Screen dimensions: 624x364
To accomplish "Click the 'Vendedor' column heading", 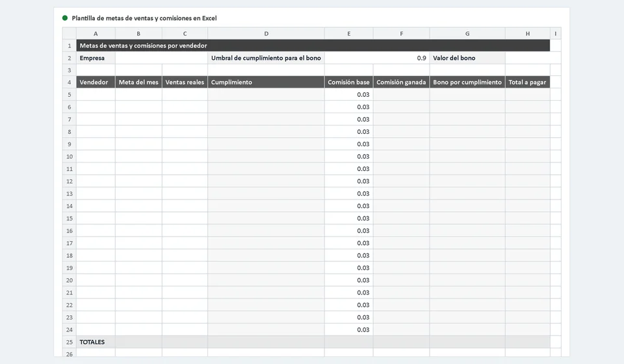I will 96,82.
